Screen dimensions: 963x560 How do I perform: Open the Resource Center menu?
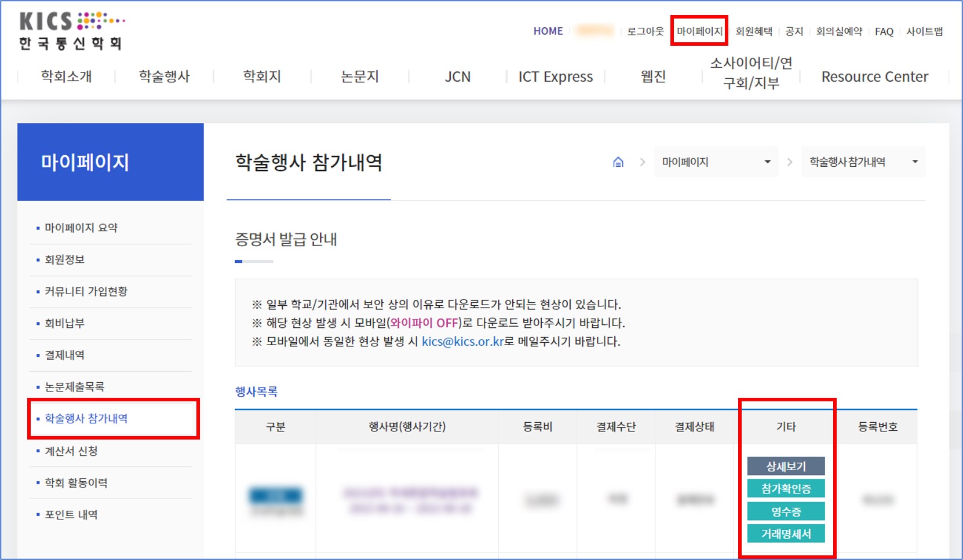[x=874, y=76]
